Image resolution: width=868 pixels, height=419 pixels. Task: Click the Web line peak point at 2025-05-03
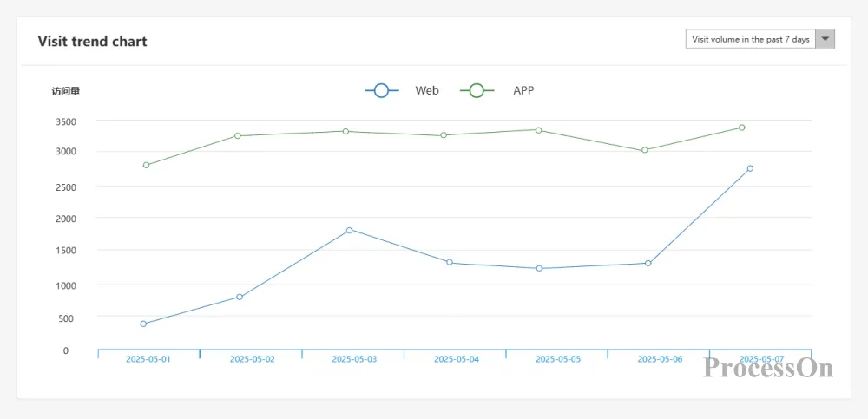pyautogui.click(x=349, y=230)
